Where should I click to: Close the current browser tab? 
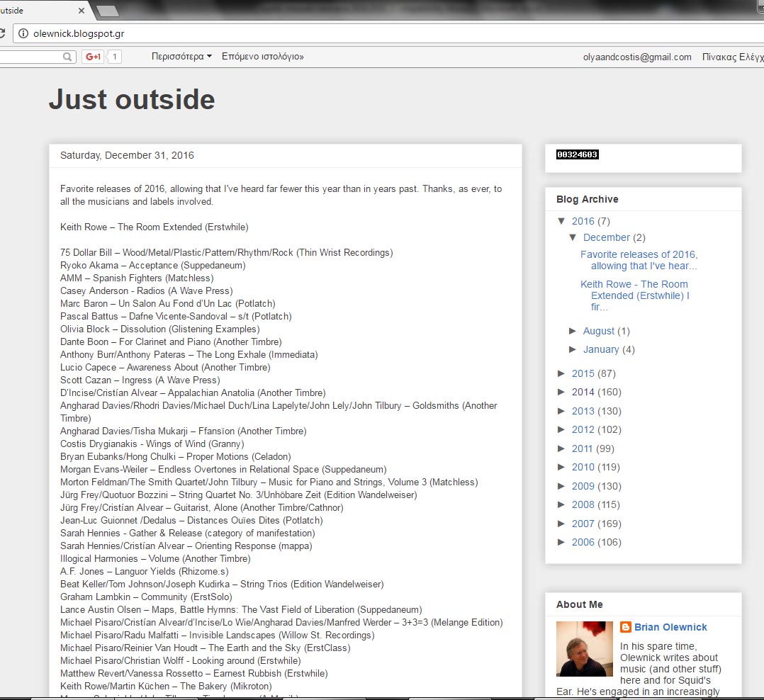82,11
